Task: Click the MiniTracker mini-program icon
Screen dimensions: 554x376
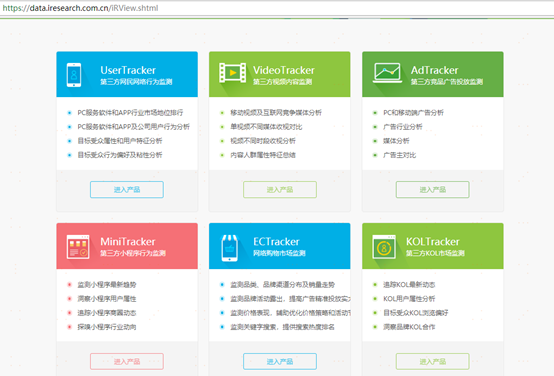Action: coord(78,247)
